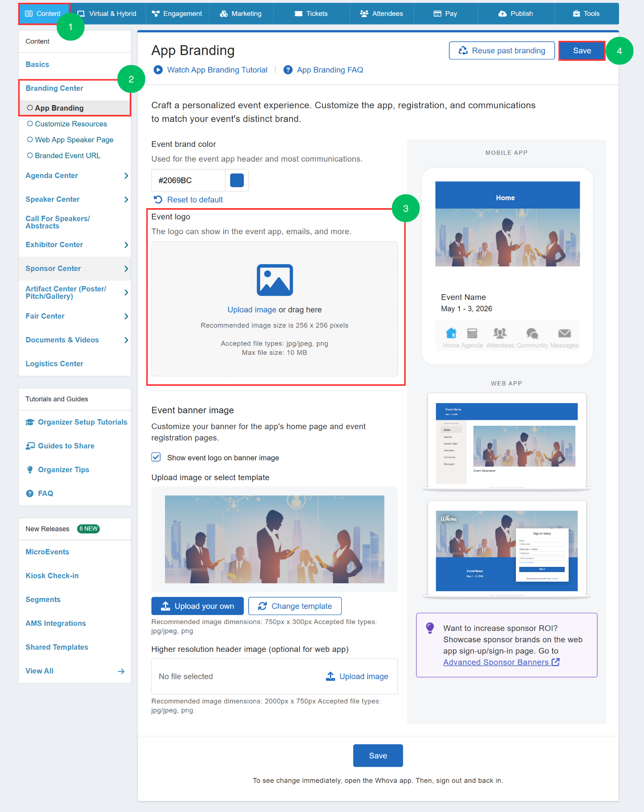
Task: Click the upload icon for higher resolution header
Action: coord(330,676)
